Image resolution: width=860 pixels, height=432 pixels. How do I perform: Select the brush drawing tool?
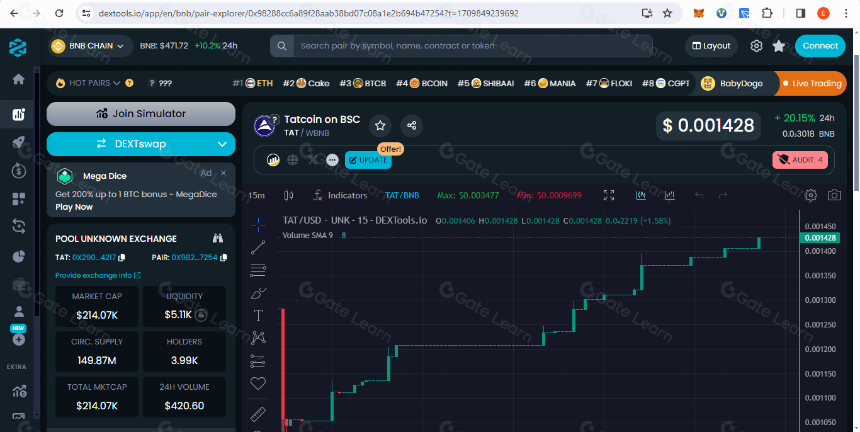(x=258, y=293)
